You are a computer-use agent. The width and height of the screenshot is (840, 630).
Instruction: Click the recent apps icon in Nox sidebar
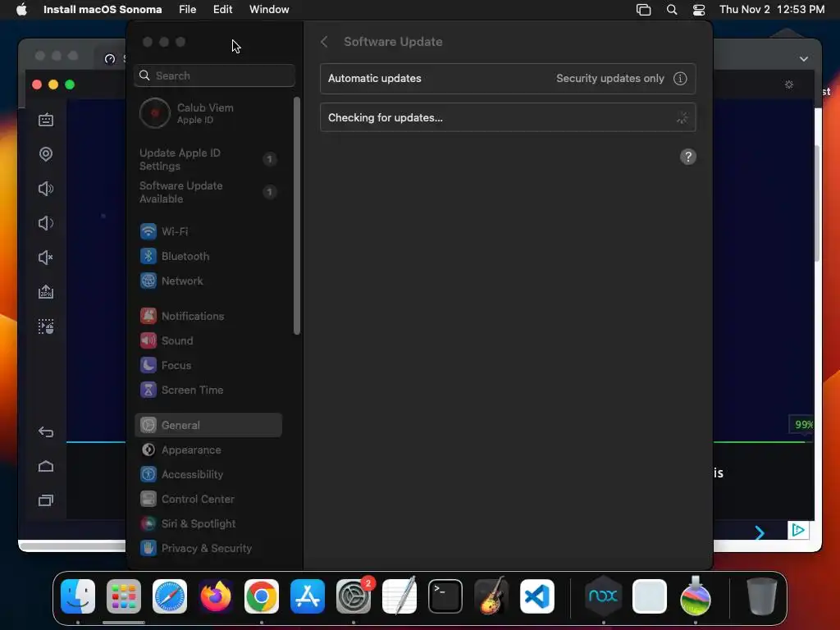coord(46,500)
